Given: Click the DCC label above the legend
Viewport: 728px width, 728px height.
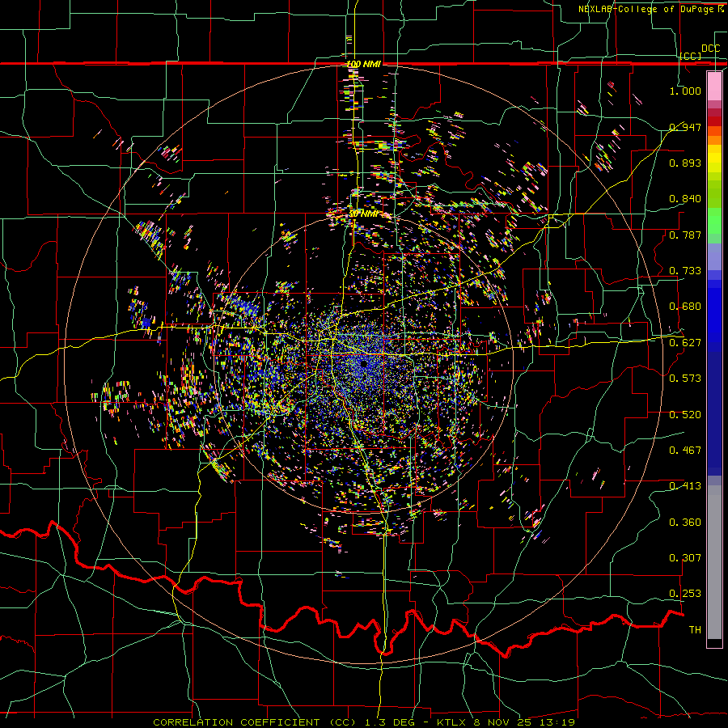Looking at the screenshot, I should pyautogui.click(x=711, y=49).
